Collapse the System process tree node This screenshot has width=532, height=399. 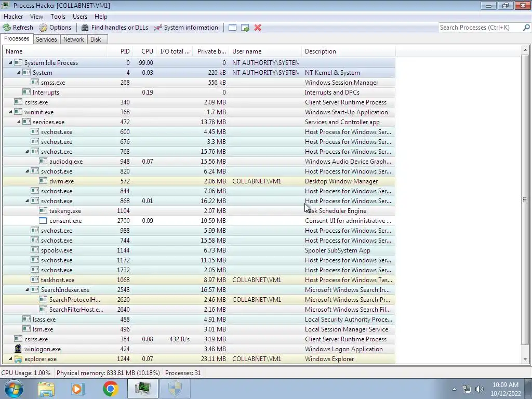click(19, 73)
